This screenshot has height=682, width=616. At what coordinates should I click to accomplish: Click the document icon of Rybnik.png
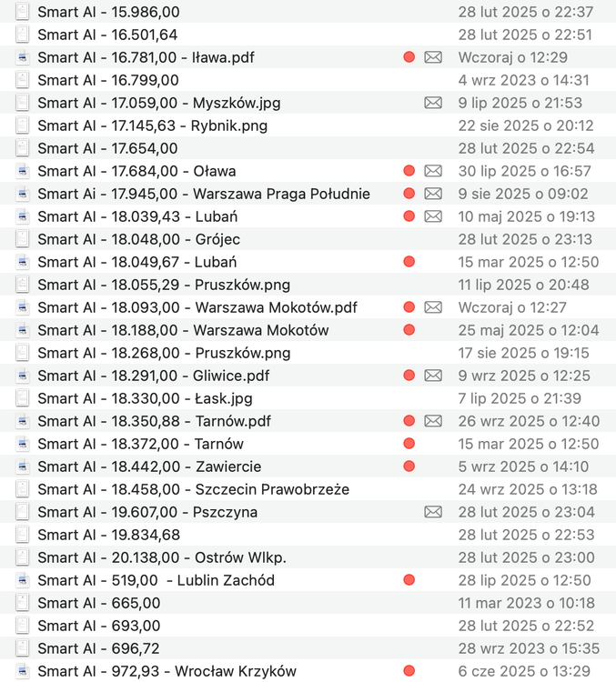(23, 125)
